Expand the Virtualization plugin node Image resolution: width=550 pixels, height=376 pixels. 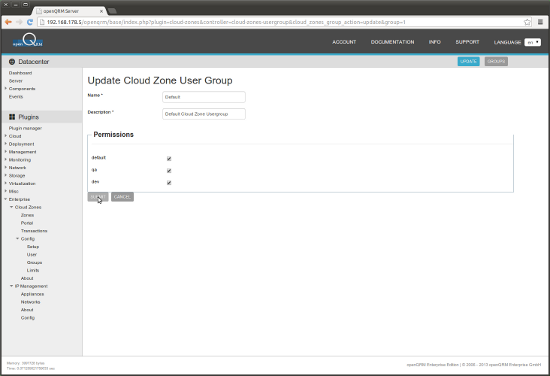coord(6,183)
